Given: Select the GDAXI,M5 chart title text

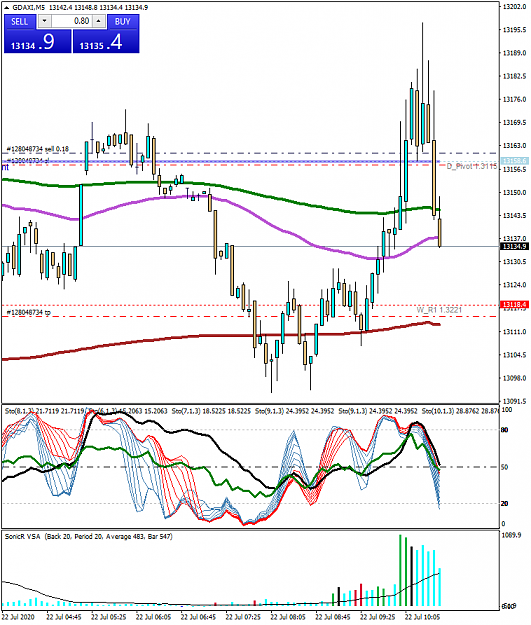Looking at the screenshot, I should (x=30, y=8).
